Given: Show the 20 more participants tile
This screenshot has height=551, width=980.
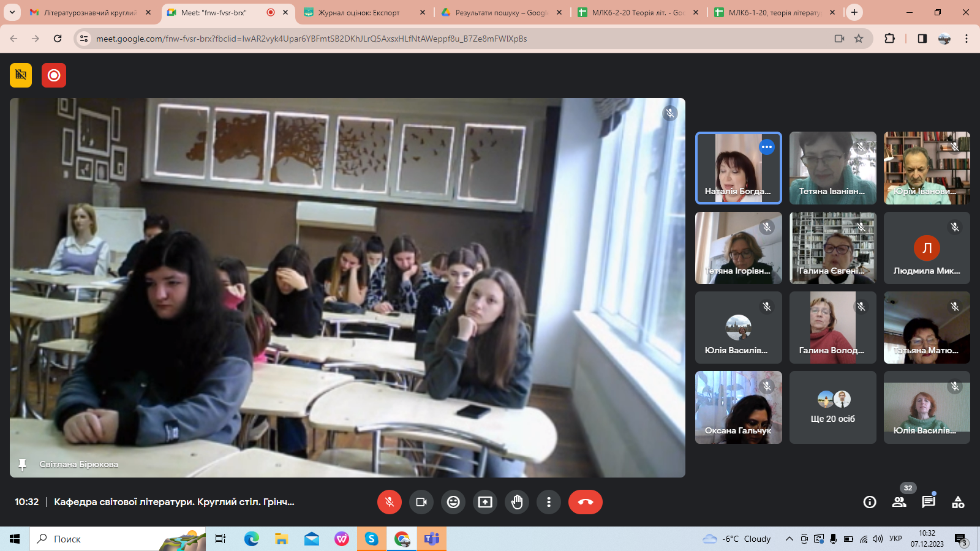Looking at the screenshot, I should [x=832, y=407].
